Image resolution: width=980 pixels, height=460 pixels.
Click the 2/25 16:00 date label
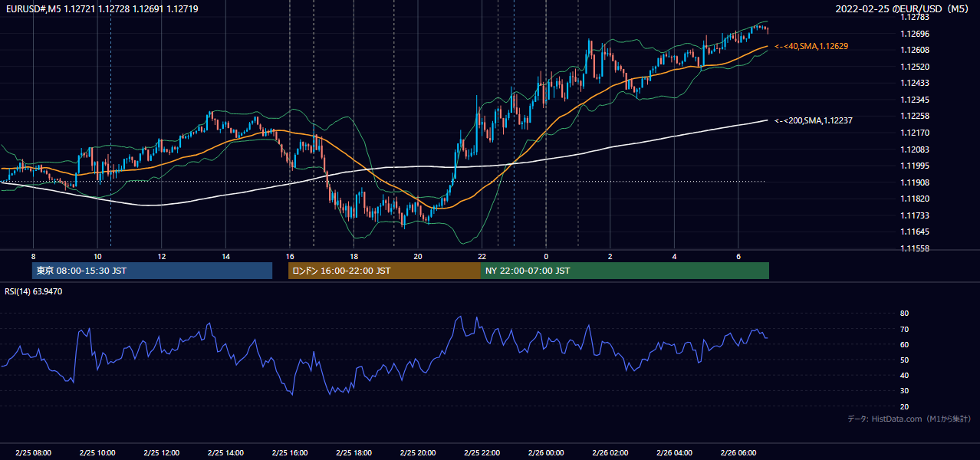(x=290, y=452)
